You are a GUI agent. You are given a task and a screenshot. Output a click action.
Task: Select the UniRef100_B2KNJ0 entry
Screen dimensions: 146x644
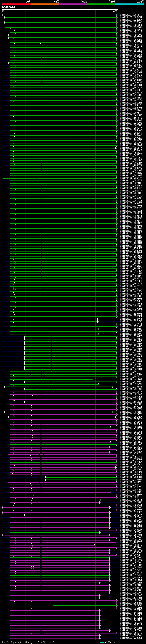tap(131, 75)
